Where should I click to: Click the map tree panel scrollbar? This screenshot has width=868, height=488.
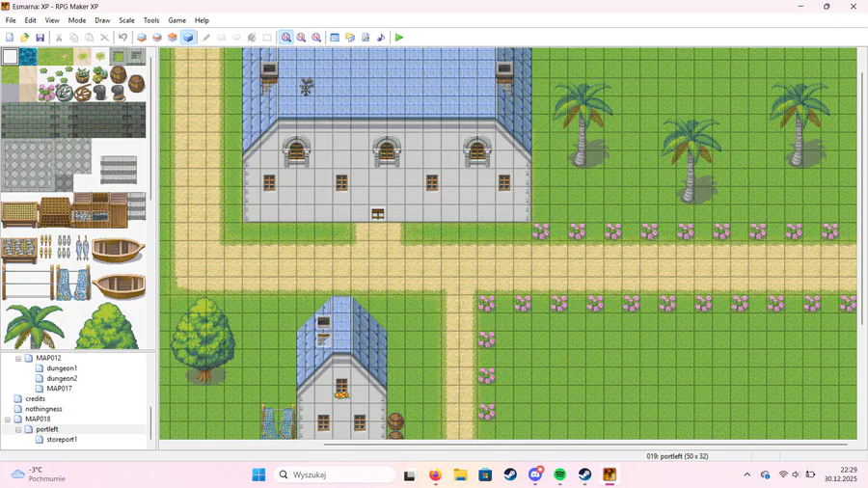click(x=150, y=423)
